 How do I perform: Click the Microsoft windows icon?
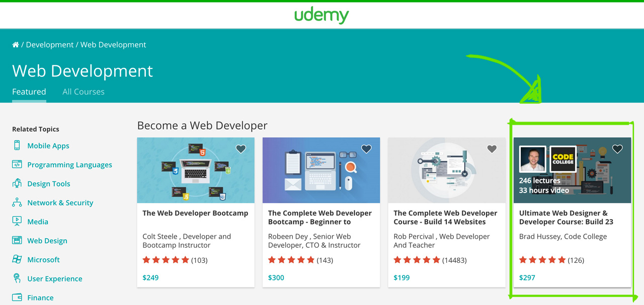pyautogui.click(x=17, y=259)
